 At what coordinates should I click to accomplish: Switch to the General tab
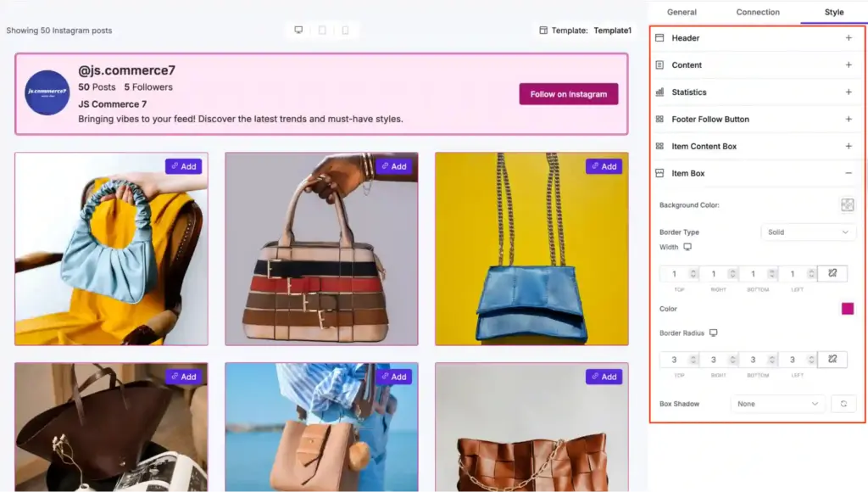pyautogui.click(x=683, y=12)
